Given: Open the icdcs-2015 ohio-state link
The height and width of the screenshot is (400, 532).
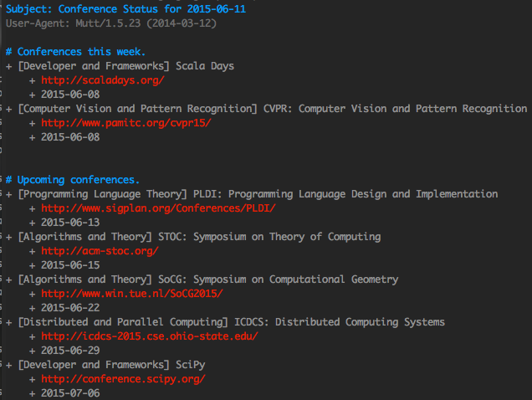Looking at the screenshot, I should click(x=150, y=336).
